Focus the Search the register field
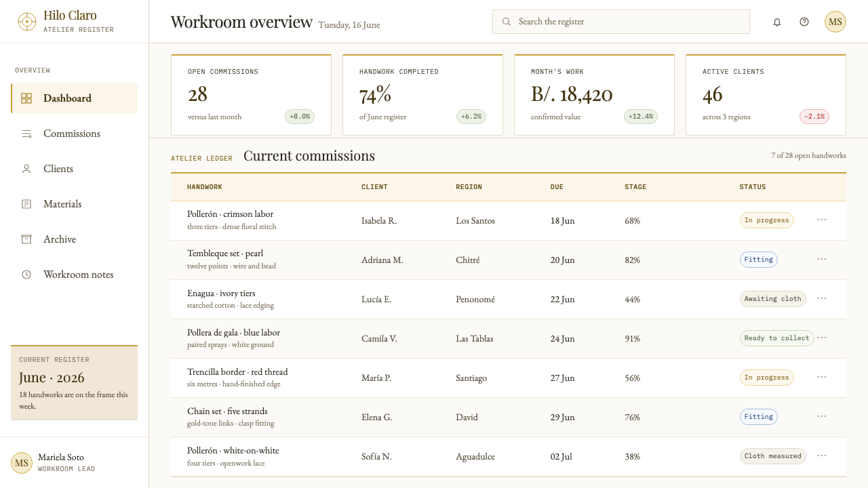The width and height of the screenshot is (868, 488). [621, 22]
